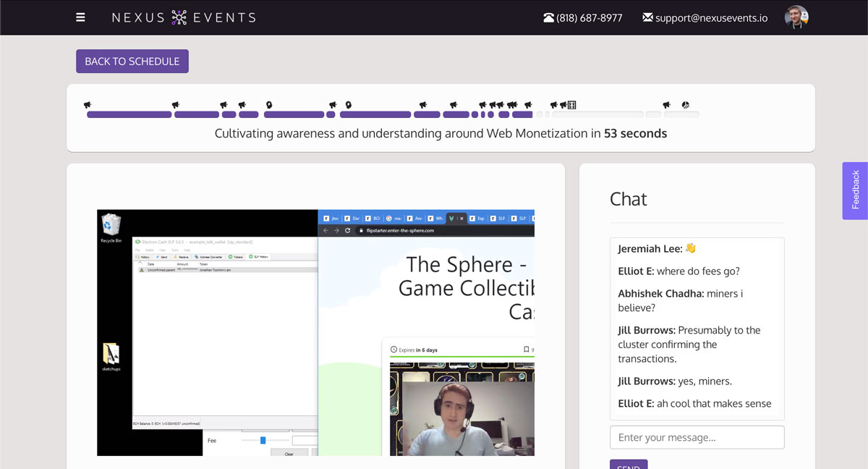Email support@nexusevents.io via the header link
Image resolution: width=868 pixels, height=469 pixels.
coord(711,18)
